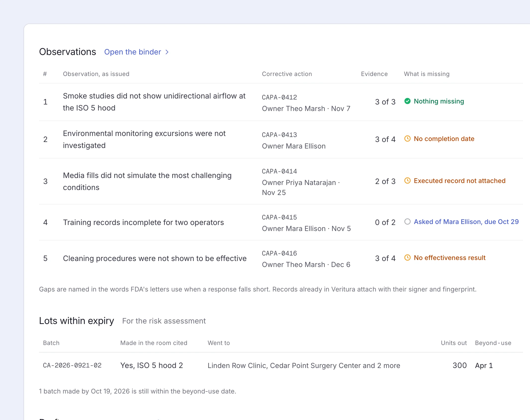Image resolution: width=530 pixels, height=420 pixels.
Task: Click the Evidence column header
Action: 374,74
